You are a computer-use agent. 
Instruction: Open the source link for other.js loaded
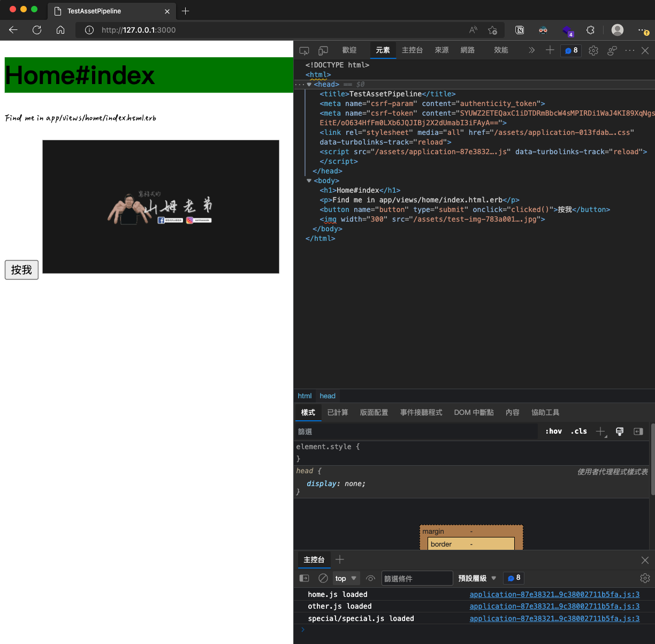554,607
